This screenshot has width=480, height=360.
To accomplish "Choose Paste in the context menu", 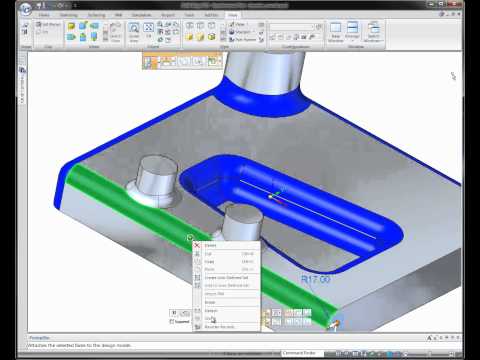I will [227, 269].
